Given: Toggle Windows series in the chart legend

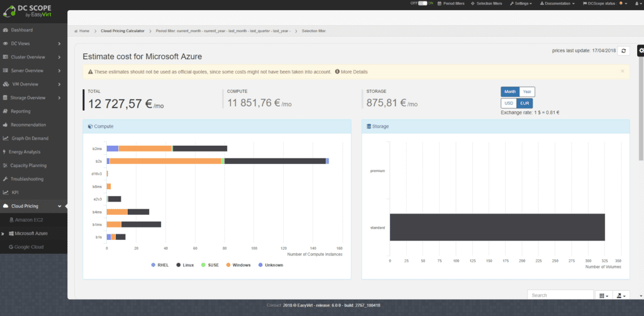Looking at the screenshot, I should pyautogui.click(x=238, y=264).
